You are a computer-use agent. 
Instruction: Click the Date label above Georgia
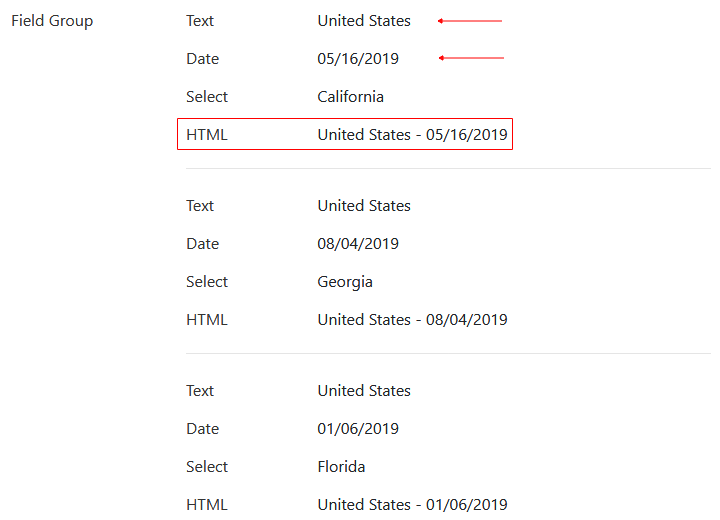[202, 243]
